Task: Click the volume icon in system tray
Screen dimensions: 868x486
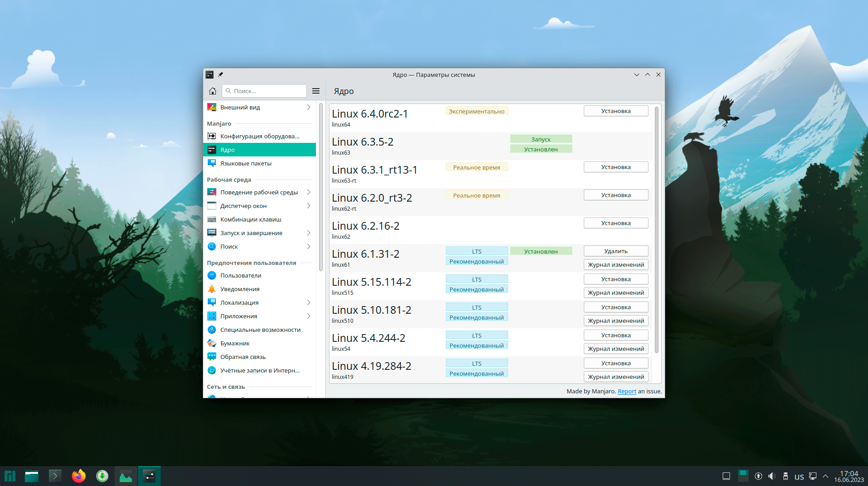Action: pos(772,476)
